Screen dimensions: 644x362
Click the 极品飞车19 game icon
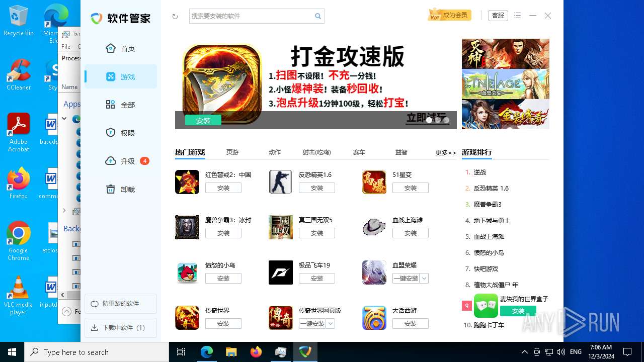pos(281,273)
